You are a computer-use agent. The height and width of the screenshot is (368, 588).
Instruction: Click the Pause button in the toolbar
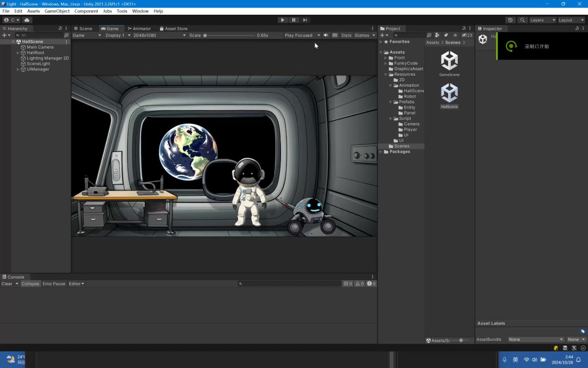click(293, 20)
